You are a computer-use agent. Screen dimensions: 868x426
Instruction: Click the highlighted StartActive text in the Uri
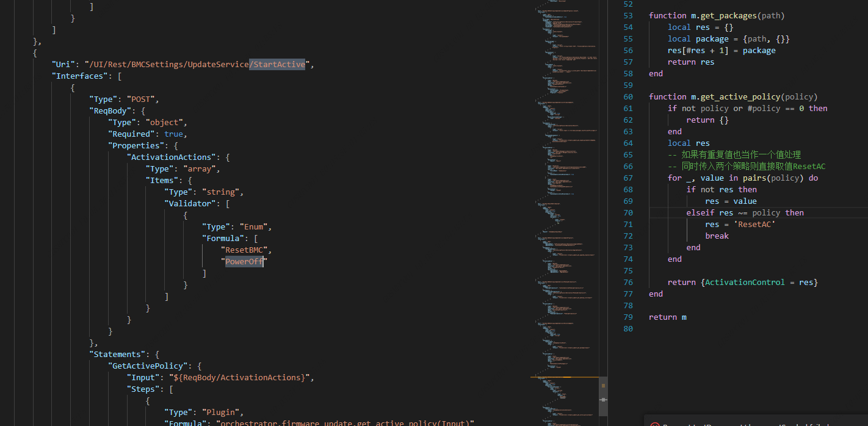279,64
